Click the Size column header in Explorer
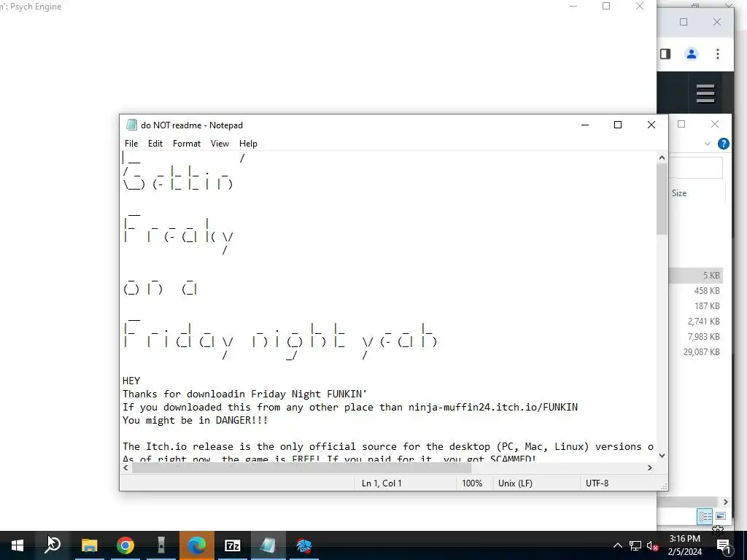The width and height of the screenshot is (747, 560). click(679, 192)
